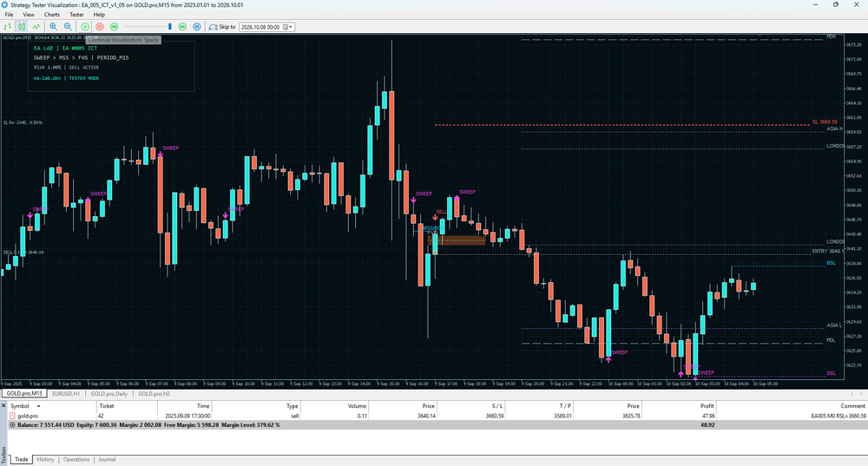This screenshot has height=466, width=868.
Task: Click the sell type cell
Action: pos(294,416)
